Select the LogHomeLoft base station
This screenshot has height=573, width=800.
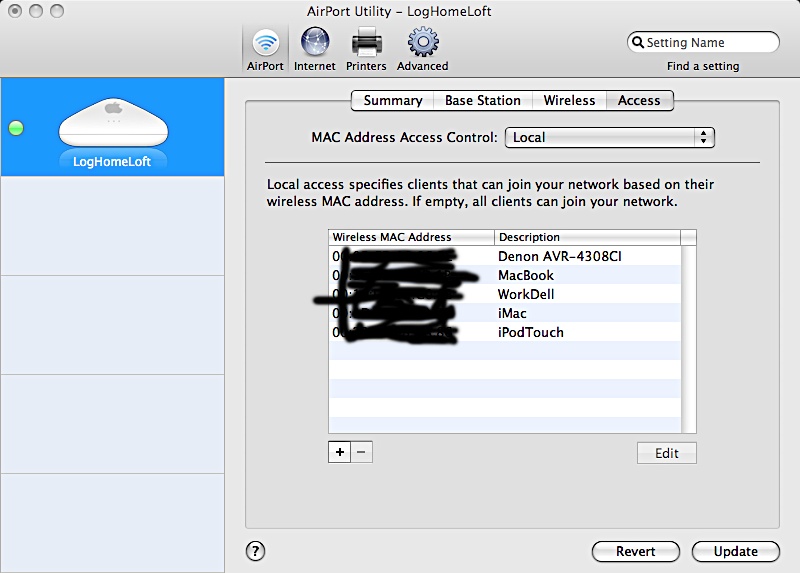point(112,128)
